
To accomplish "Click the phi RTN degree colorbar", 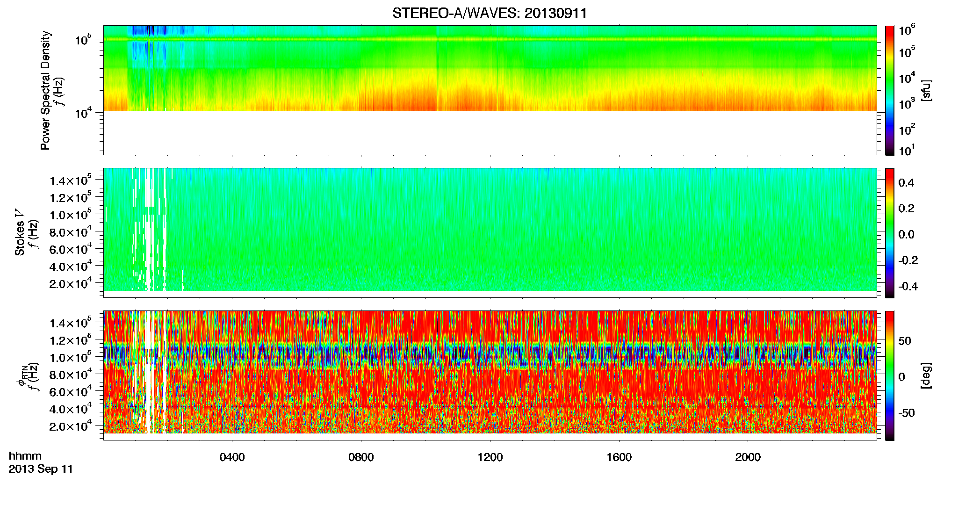I will (890, 375).
